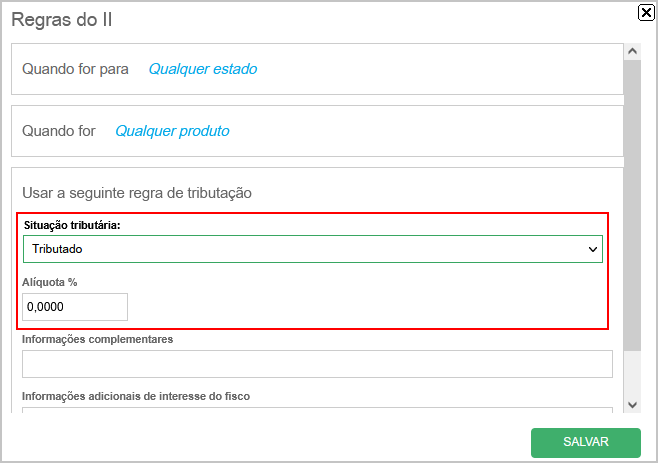The width and height of the screenshot is (658, 463).
Task: Click the scrollbar down arrow
Action: click(x=632, y=405)
